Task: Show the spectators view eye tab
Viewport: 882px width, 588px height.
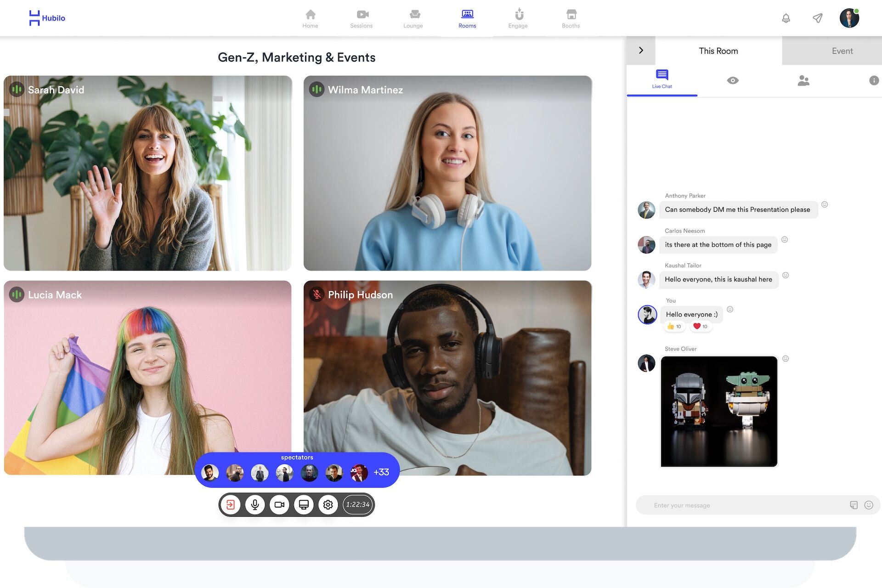Action: [x=733, y=80]
